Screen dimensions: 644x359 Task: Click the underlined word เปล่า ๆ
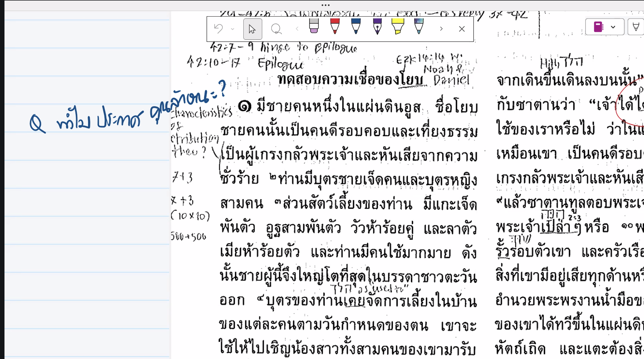pyautogui.click(x=561, y=228)
